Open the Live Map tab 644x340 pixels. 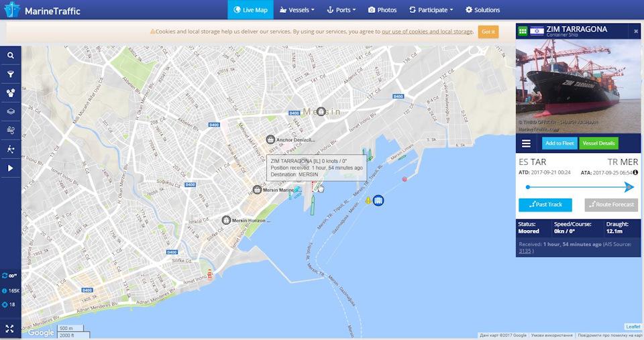[250, 10]
